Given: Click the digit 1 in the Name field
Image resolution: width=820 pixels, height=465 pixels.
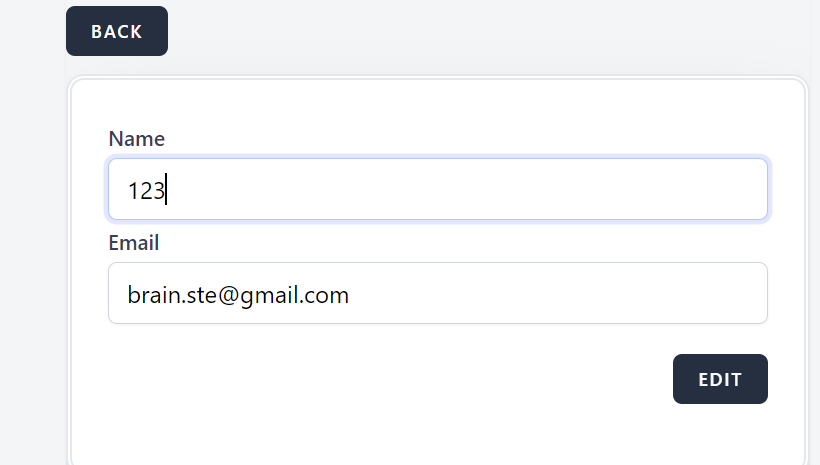Looking at the screenshot, I should click(132, 190).
